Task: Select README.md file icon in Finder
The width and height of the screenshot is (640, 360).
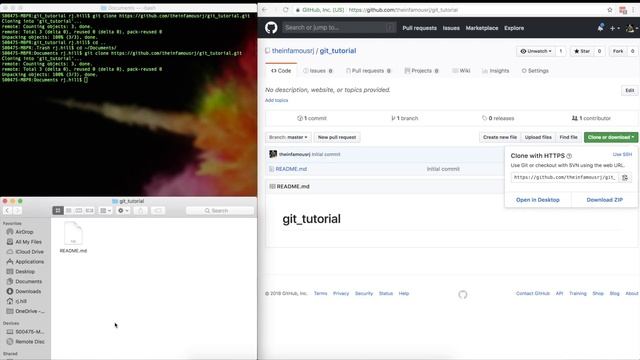Action: [x=73, y=233]
